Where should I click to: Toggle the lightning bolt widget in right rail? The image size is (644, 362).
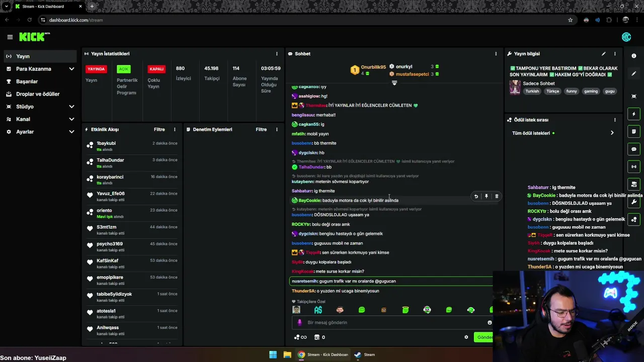[x=634, y=114]
